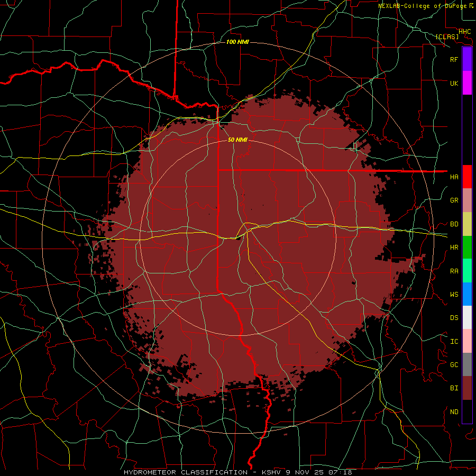Click the green HR legend swatch
Image resolution: width=476 pixels, height=476 pixels.
point(467,248)
